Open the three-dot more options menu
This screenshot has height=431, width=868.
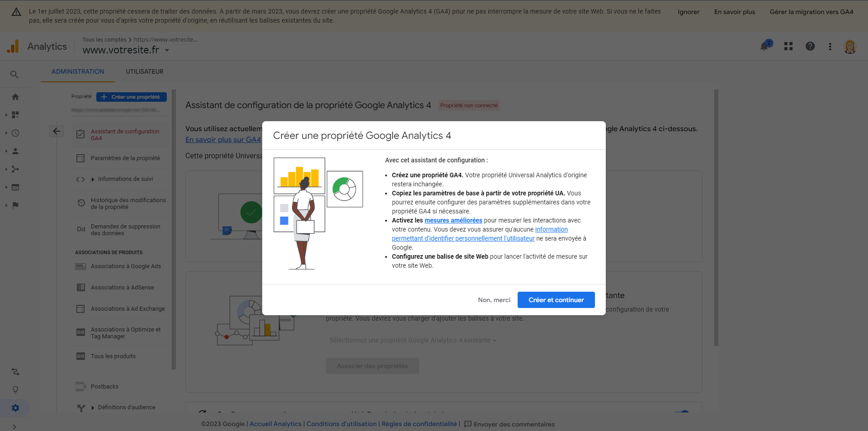[830, 46]
